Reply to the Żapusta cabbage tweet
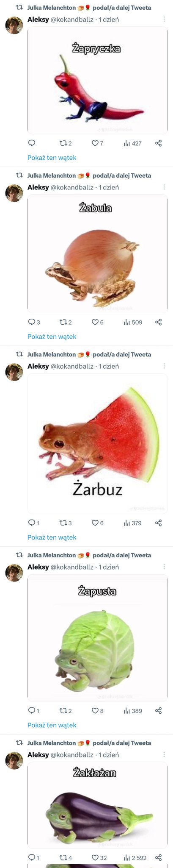The width and height of the screenshot is (173, 868). 33,711
